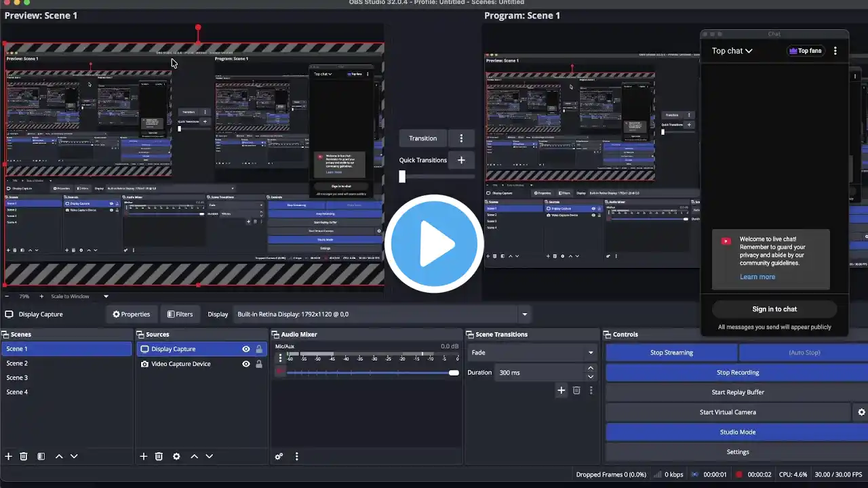
Task: Increase transition duration with up stepper
Action: pos(590,368)
